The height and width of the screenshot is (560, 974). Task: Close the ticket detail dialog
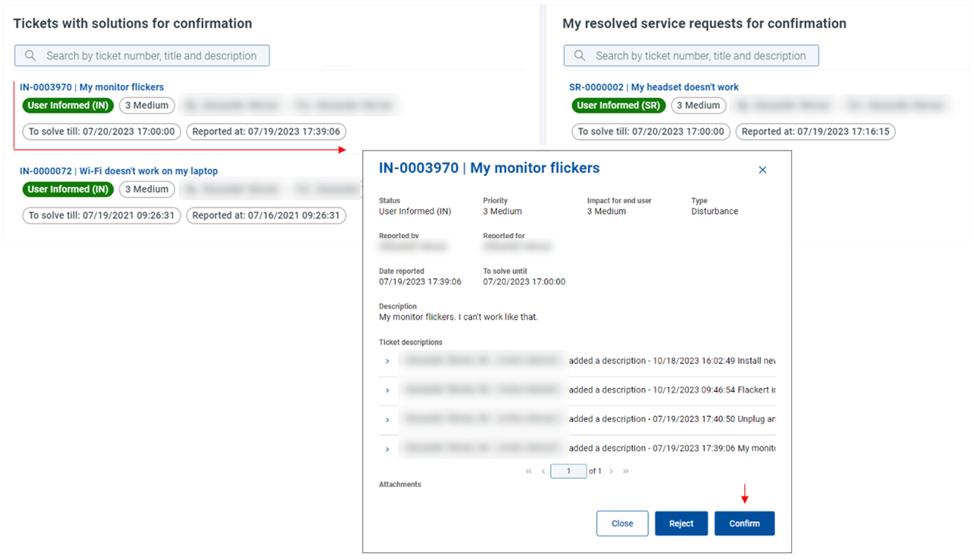[x=622, y=523]
